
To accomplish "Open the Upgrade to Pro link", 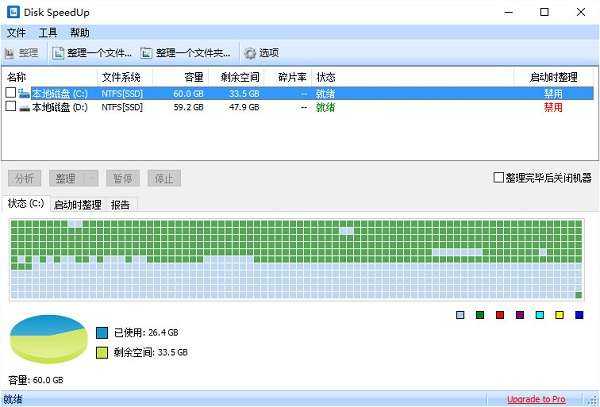I will pyautogui.click(x=536, y=399).
